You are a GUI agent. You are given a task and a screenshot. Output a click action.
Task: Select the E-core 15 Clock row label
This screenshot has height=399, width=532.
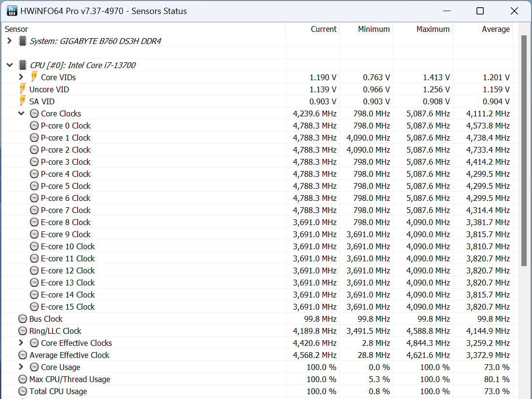(x=68, y=307)
